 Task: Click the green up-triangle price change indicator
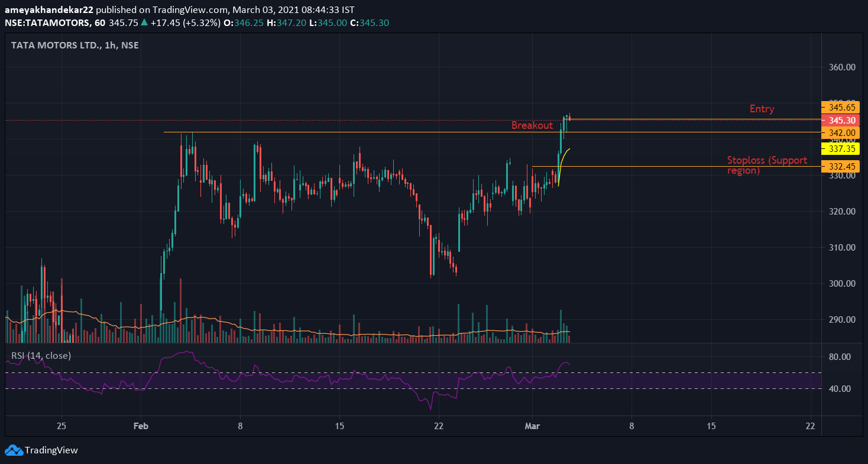[144, 23]
